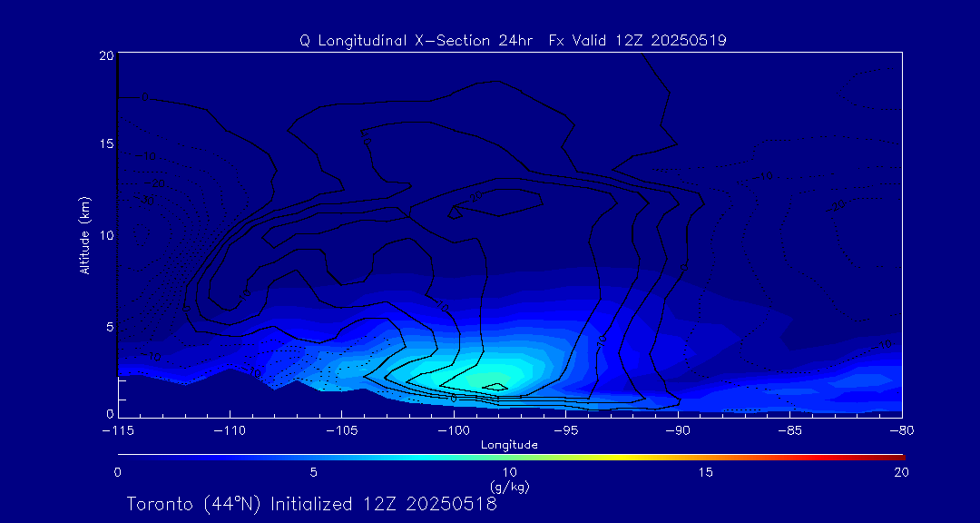Select the -100 longitude tick label
The width and height of the screenshot is (980, 523).
tap(453, 430)
